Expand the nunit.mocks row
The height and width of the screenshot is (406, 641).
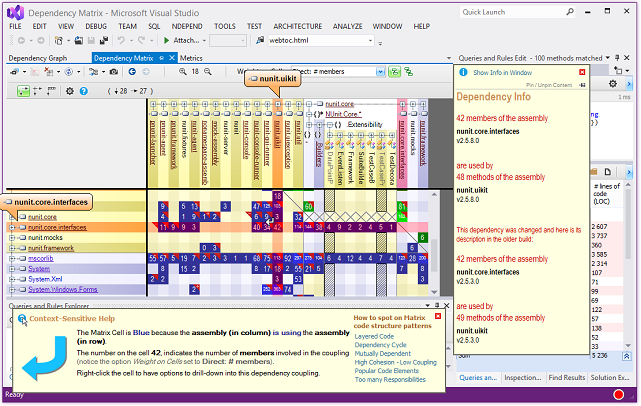pos(12,238)
